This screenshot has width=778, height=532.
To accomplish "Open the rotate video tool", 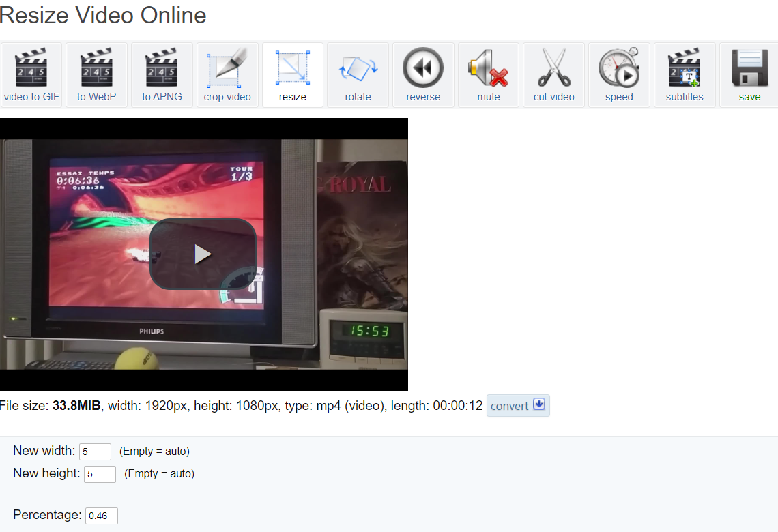I will click(x=358, y=75).
